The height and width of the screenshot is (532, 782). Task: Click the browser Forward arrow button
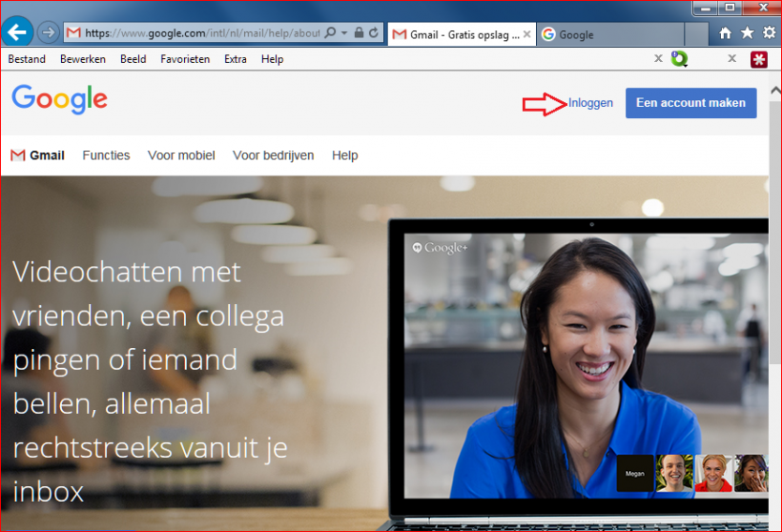point(48,32)
